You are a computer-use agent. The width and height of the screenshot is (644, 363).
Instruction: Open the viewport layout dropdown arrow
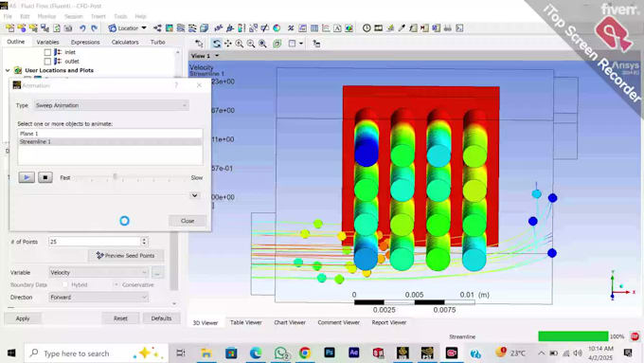(x=301, y=44)
